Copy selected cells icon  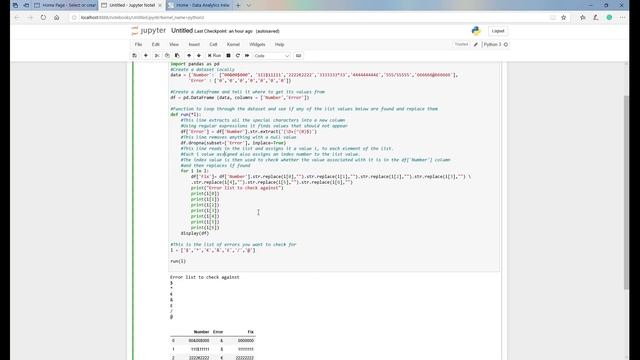click(x=167, y=56)
